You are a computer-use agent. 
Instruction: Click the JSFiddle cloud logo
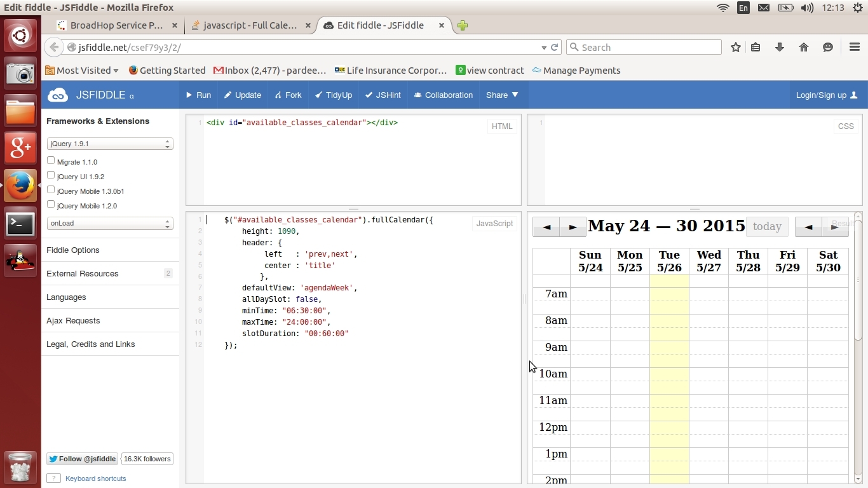58,95
